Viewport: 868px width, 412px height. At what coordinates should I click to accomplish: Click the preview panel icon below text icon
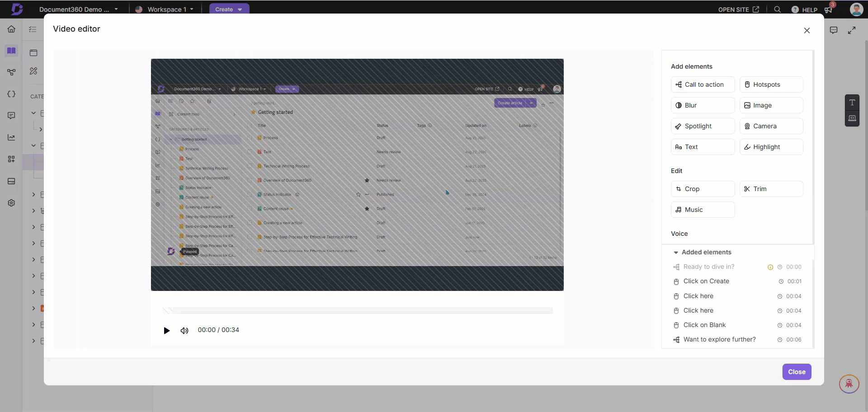852,118
